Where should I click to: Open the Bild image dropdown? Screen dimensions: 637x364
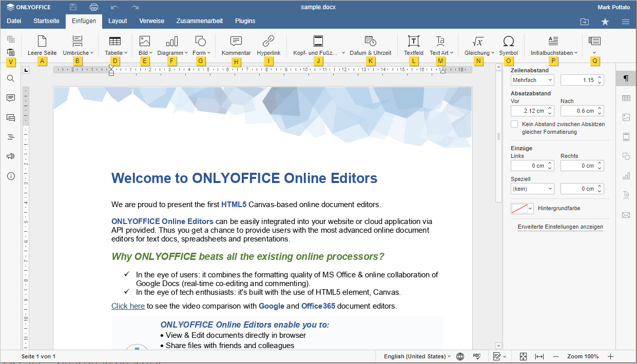[145, 46]
